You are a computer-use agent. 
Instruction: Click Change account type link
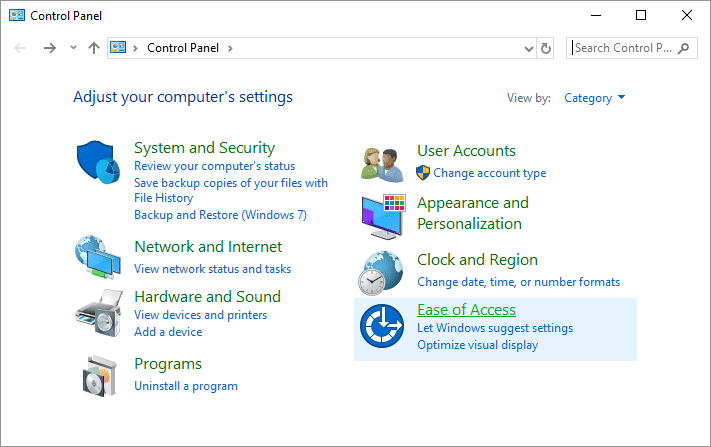(x=490, y=173)
